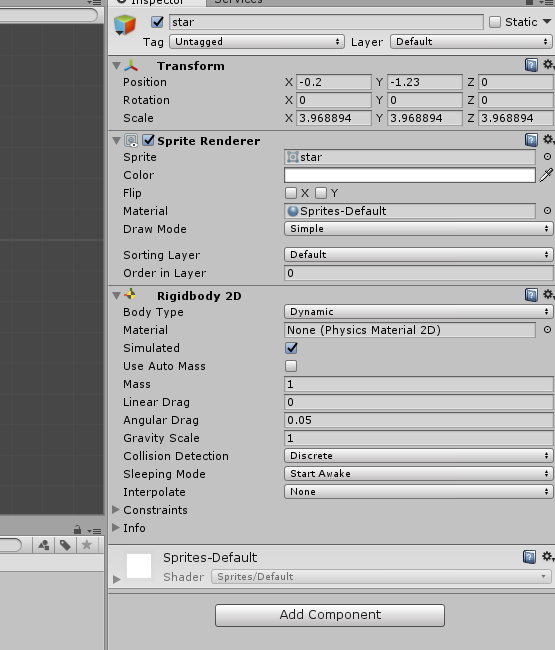
Task: Collapse the Transform component
Action: [116, 65]
